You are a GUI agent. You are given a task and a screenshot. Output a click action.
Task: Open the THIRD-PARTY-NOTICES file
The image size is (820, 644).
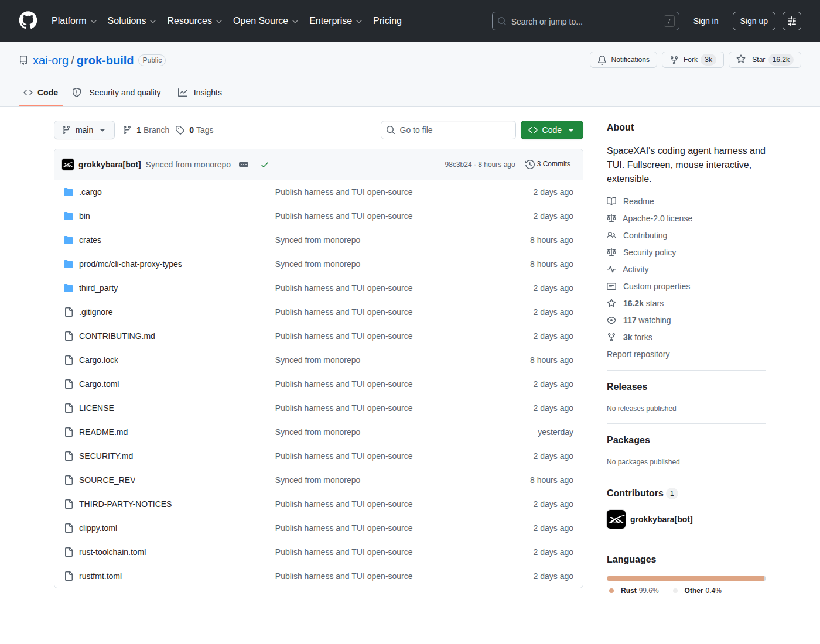(x=125, y=504)
